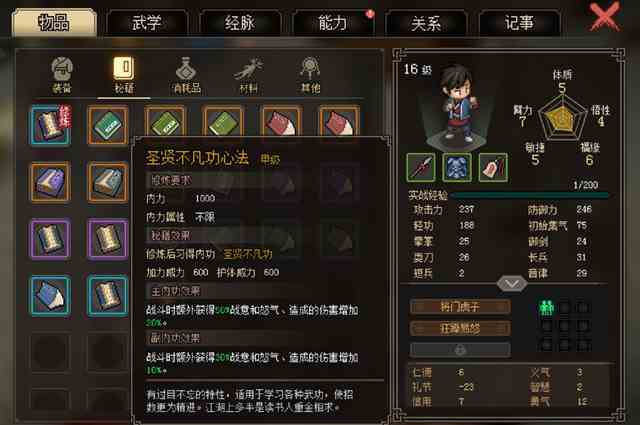Select the green glowing people trait icon
This screenshot has height=425, width=640.
click(546, 307)
